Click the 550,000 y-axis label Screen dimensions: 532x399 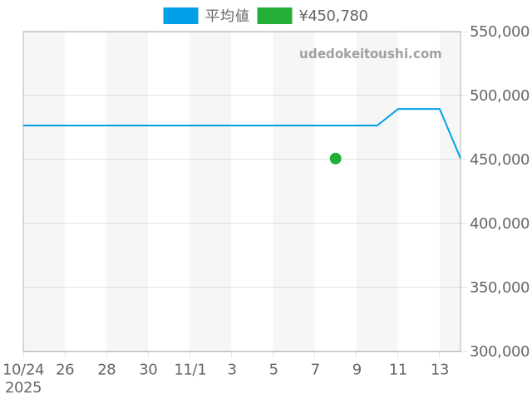pyautogui.click(x=500, y=32)
